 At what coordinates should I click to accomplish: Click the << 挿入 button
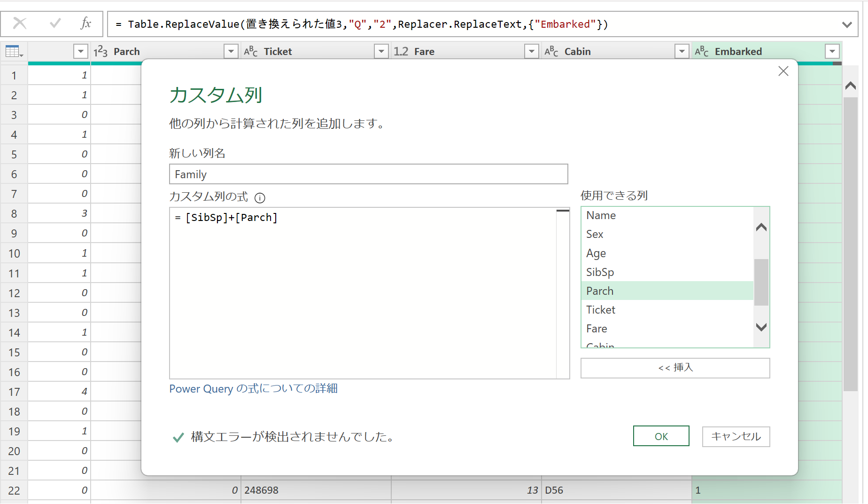[x=675, y=368]
